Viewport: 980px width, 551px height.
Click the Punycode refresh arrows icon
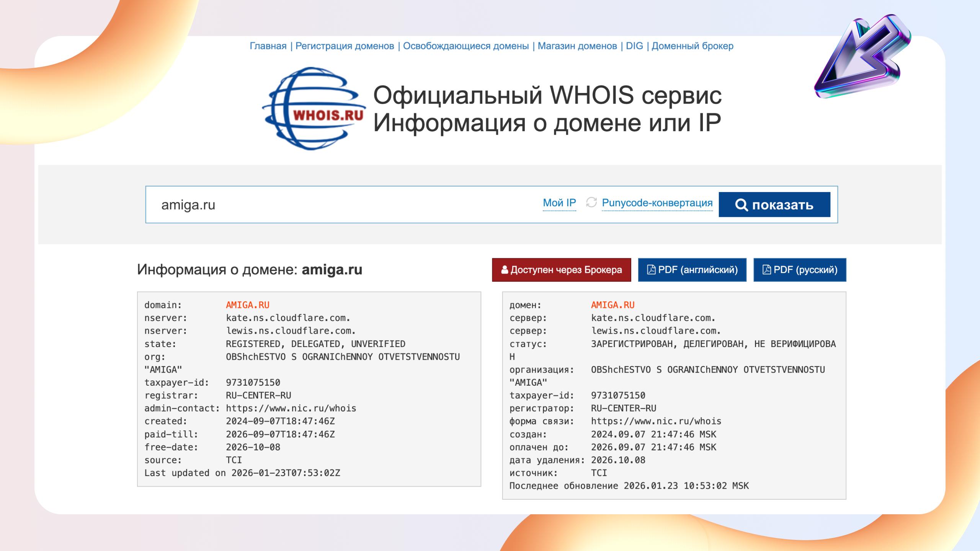click(x=591, y=202)
